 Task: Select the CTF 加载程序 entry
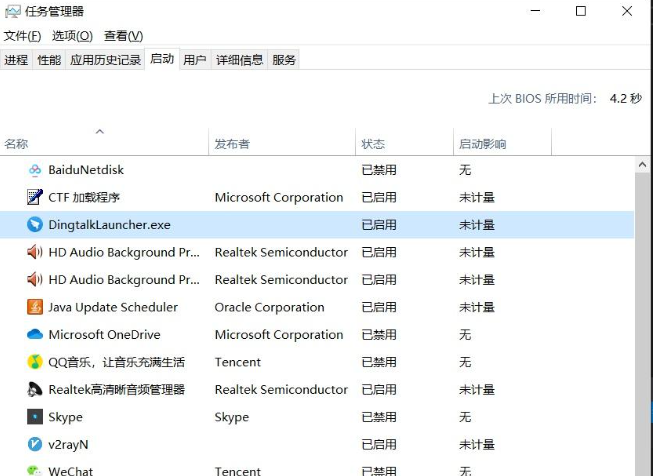84,197
